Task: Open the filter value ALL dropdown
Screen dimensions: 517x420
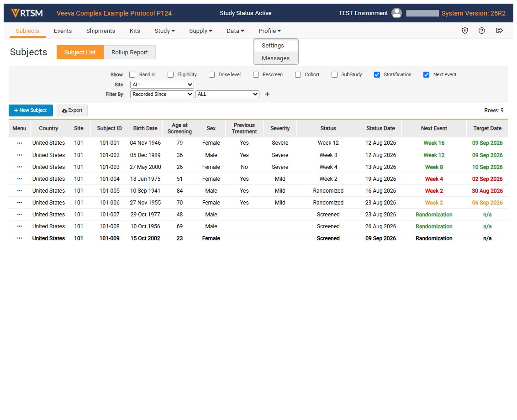Action: click(x=227, y=94)
